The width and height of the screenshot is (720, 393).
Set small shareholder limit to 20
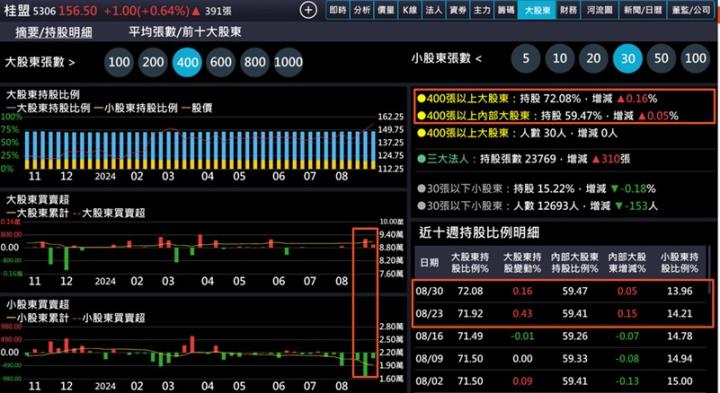point(594,58)
